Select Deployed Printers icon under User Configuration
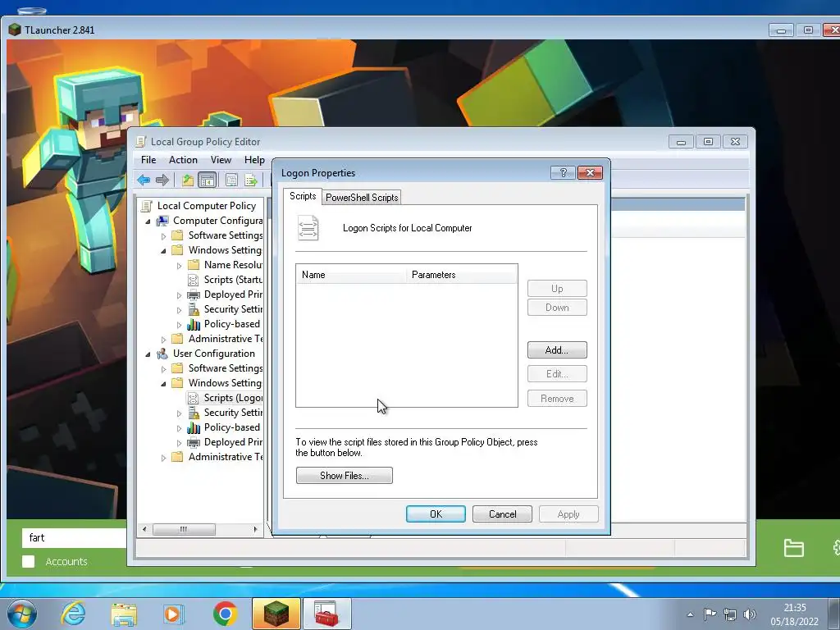This screenshot has height=630, width=840. tap(194, 442)
